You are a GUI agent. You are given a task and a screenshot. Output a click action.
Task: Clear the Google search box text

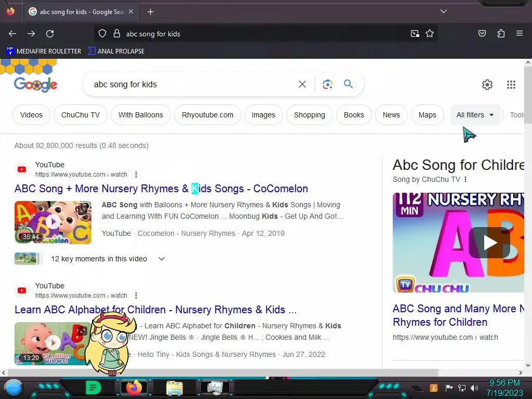[x=302, y=84]
